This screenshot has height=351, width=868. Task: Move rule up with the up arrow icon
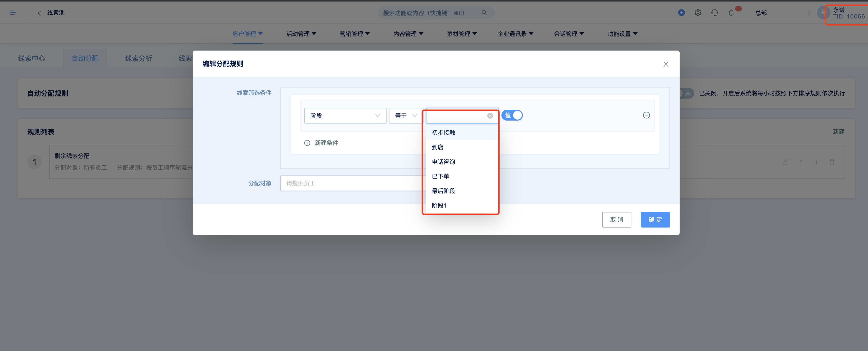pos(801,162)
